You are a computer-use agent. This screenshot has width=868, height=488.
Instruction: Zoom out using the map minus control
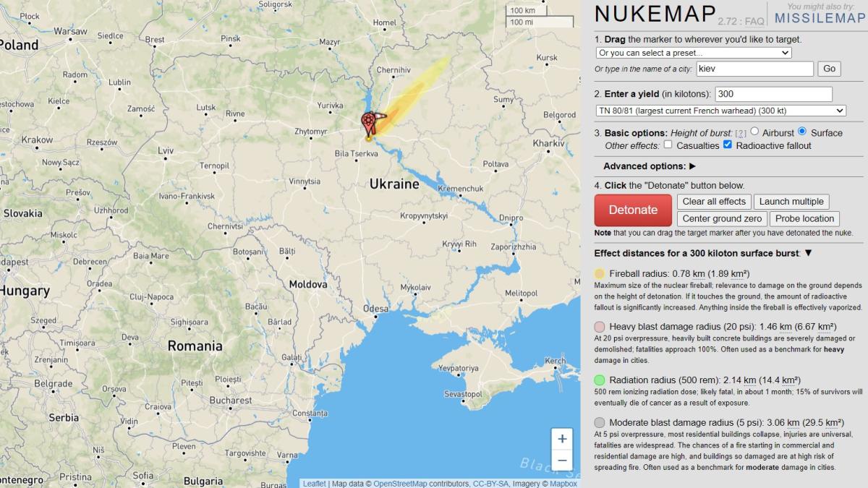(561, 460)
